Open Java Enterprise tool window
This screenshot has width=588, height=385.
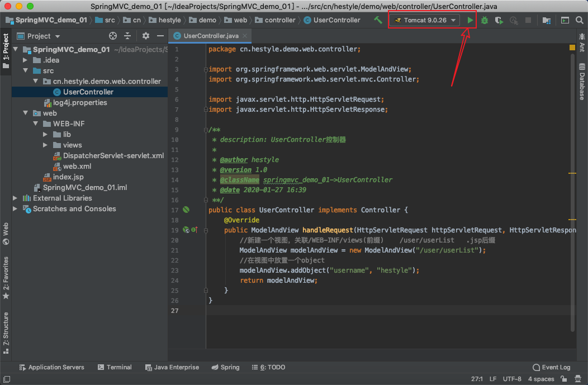172,367
